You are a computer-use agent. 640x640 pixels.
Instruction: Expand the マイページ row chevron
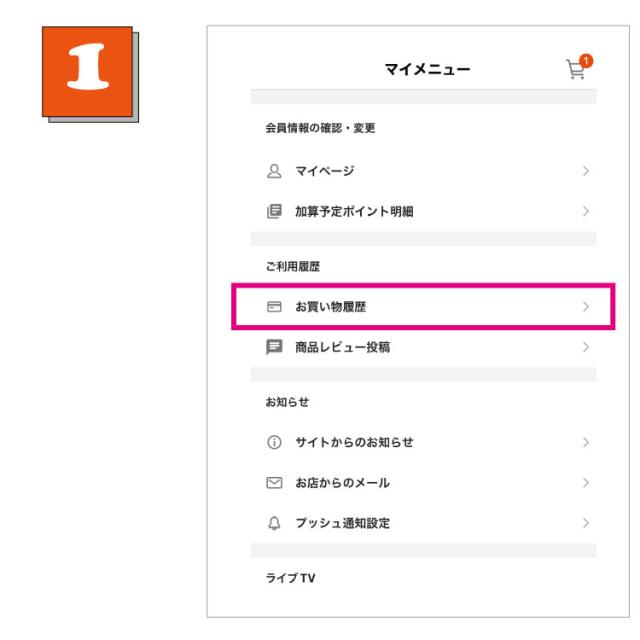586,172
